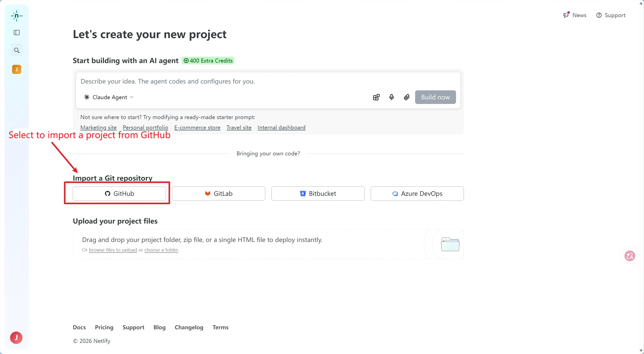
Task: Import a repository from Azure DevOps
Action: point(417,194)
